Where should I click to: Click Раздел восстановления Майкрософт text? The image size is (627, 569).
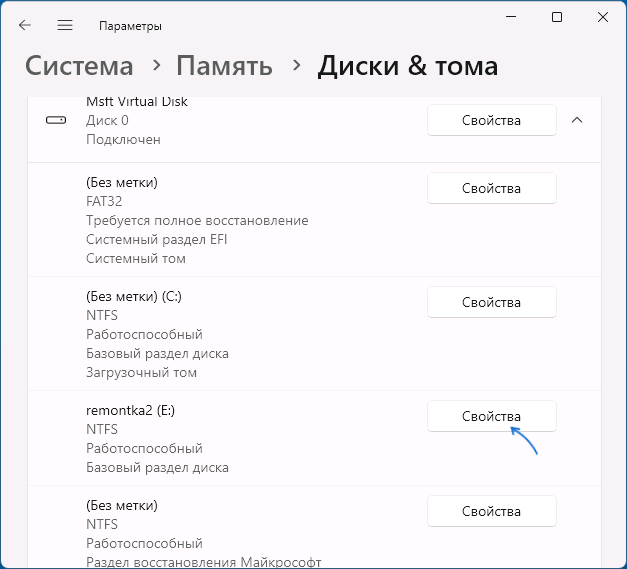point(204,562)
